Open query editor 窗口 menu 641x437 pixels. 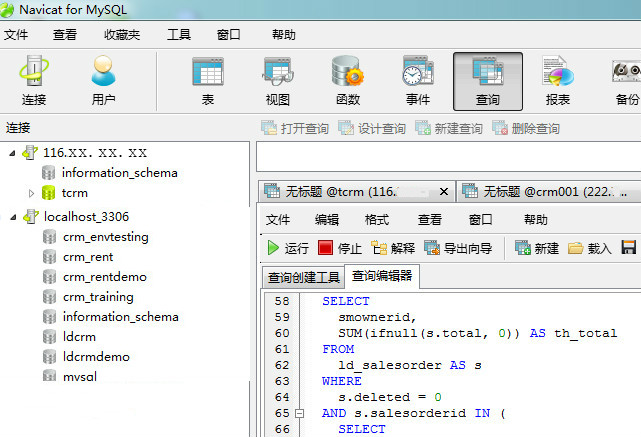coord(480,220)
